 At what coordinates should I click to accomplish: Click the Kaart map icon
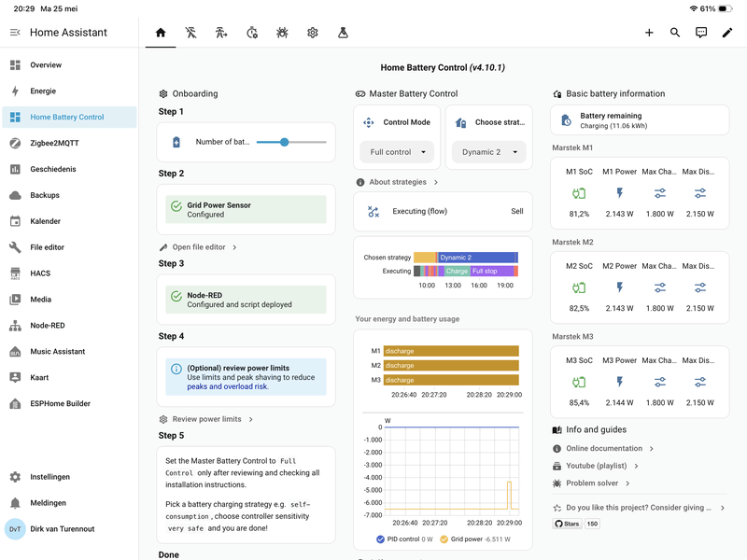pyautogui.click(x=15, y=377)
